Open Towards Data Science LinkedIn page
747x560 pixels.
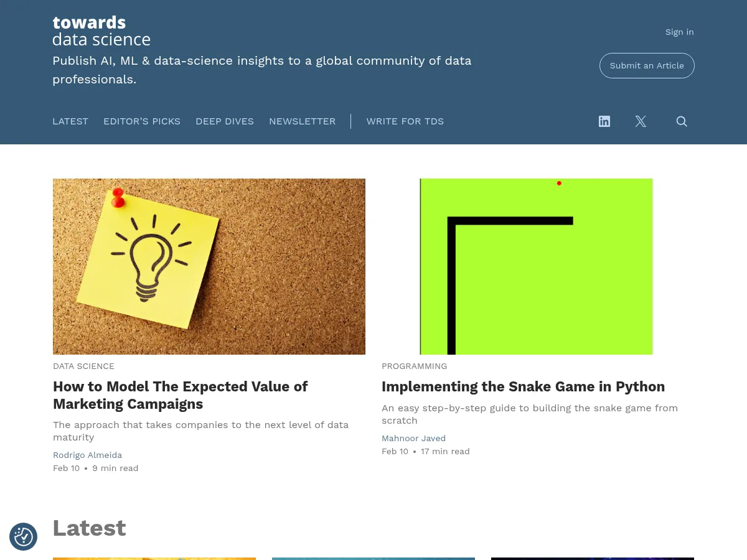pyautogui.click(x=604, y=121)
